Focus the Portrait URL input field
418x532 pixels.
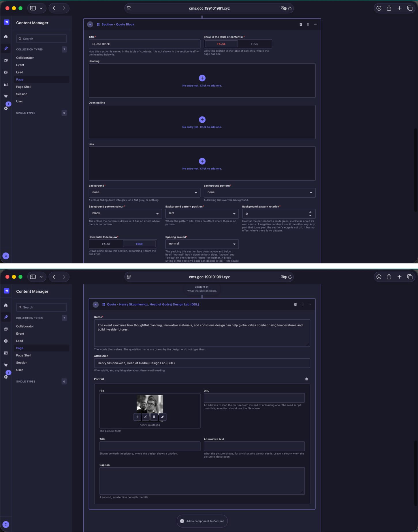pyautogui.click(x=254, y=398)
